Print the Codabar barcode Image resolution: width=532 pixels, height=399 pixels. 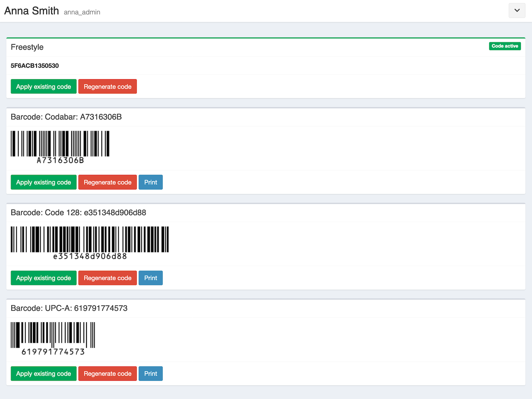click(x=151, y=182)
